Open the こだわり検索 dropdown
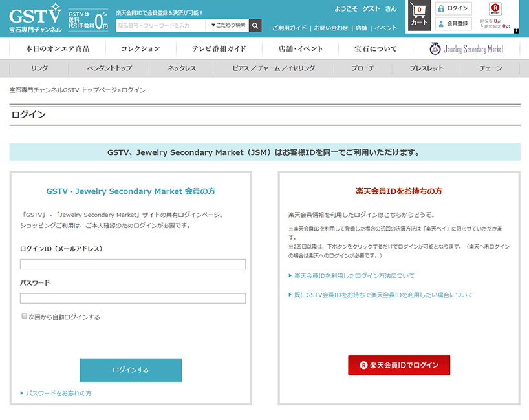The height and width of the screenshot is (420, 529). tap(228, 26)
